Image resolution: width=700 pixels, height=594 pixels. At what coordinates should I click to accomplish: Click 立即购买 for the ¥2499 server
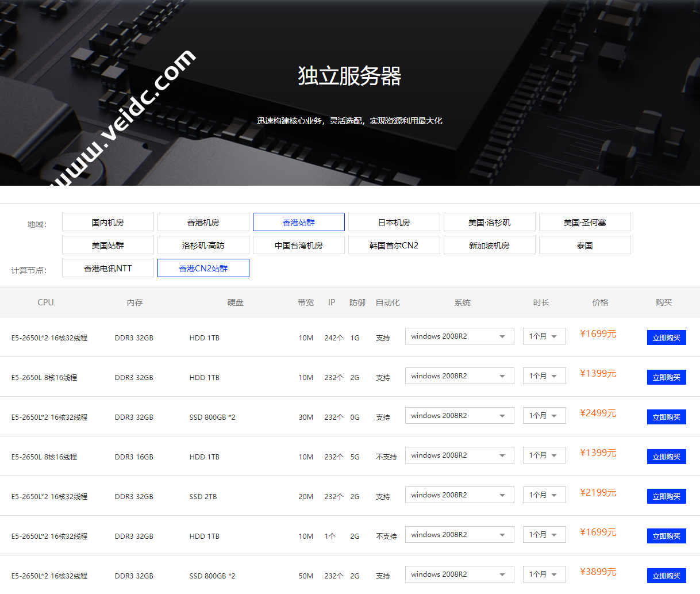[x=666, y=417]
